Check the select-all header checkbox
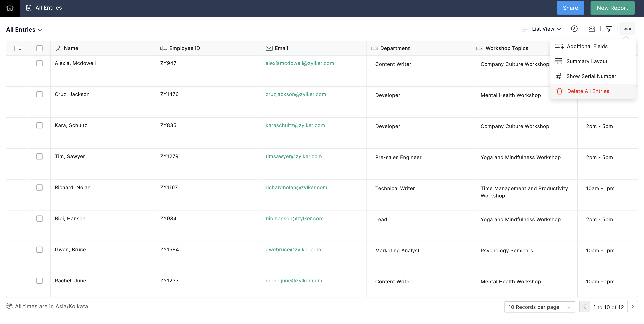The width and height of the screenshot is (644, 324). coord(39,48)
